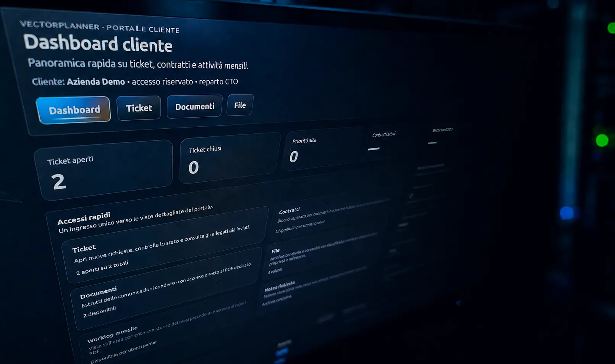Click 'Disponibile per utenti owner' text
Viewport: 615px width, 364px height.
[x=300, y=226]
